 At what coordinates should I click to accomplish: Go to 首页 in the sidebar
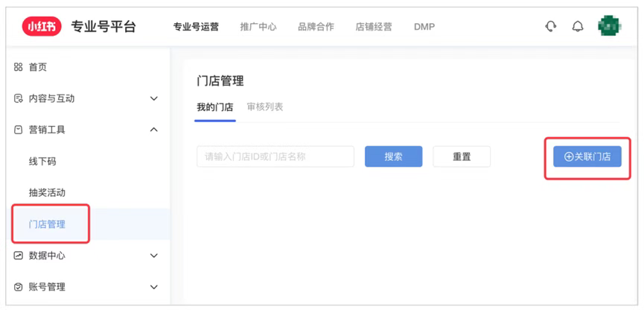click(37, 67)
